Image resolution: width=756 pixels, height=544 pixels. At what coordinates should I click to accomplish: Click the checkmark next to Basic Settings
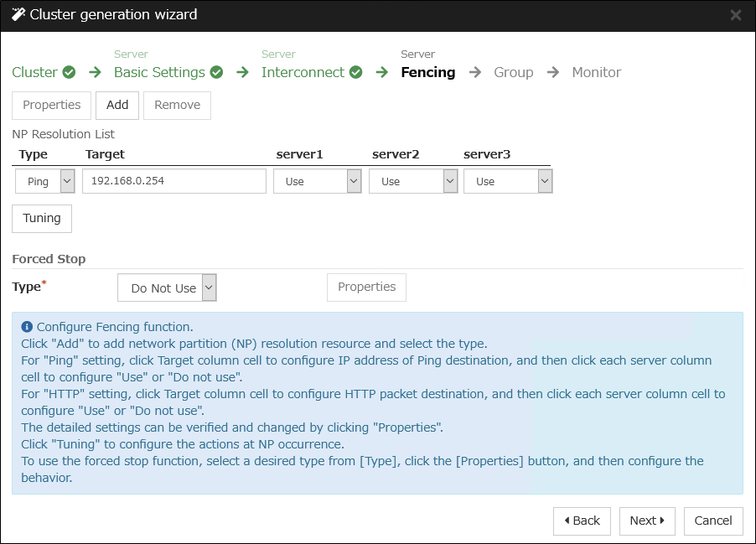(x=216, y=72)
